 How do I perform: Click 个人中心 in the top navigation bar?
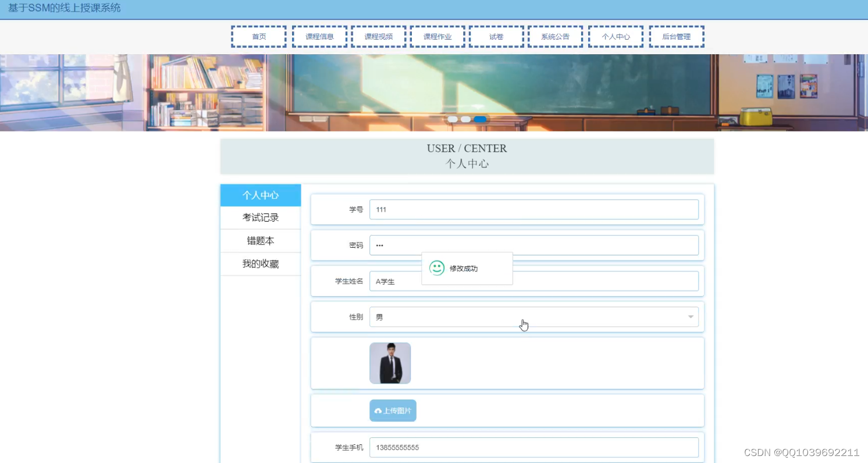point(616,37)
